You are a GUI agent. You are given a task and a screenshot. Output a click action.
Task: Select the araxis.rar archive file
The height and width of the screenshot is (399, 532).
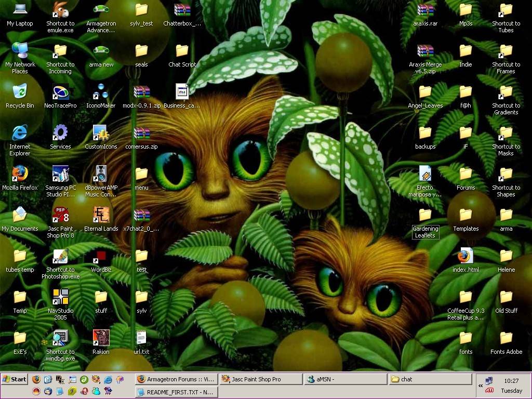point(425,10)
